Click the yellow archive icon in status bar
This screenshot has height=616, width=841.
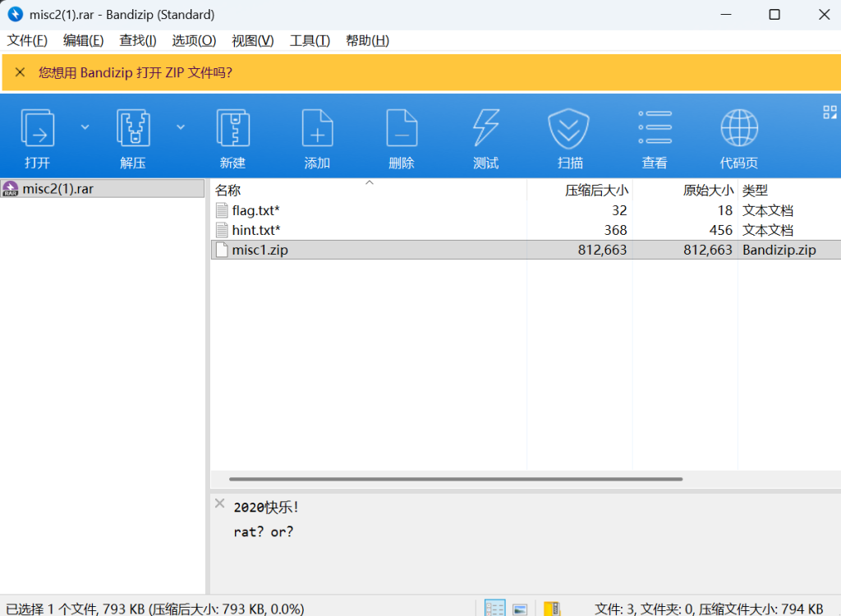point(552,609)
